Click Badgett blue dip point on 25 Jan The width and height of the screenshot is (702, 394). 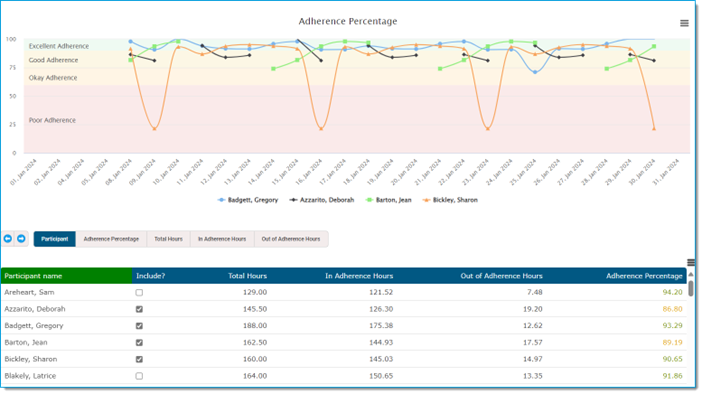tap(535, 72)
